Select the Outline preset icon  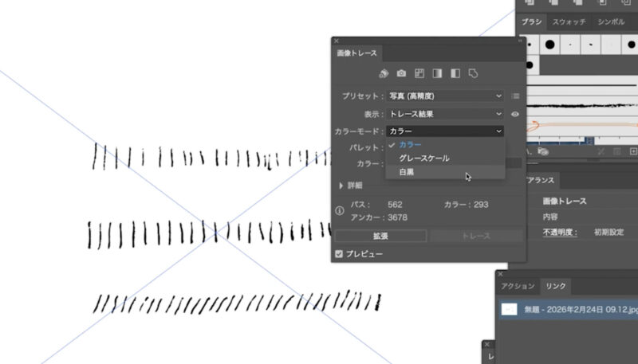click(x=473, y=74)
